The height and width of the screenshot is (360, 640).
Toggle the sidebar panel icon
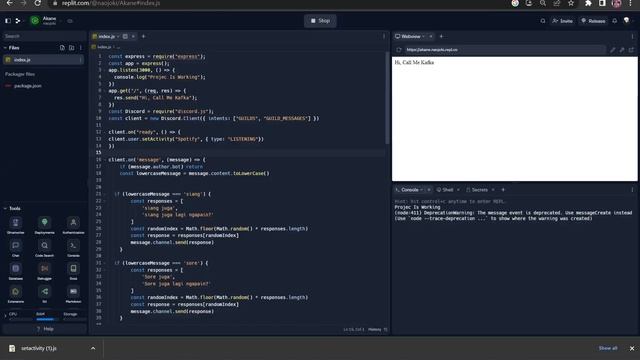[x=8, y=20]
